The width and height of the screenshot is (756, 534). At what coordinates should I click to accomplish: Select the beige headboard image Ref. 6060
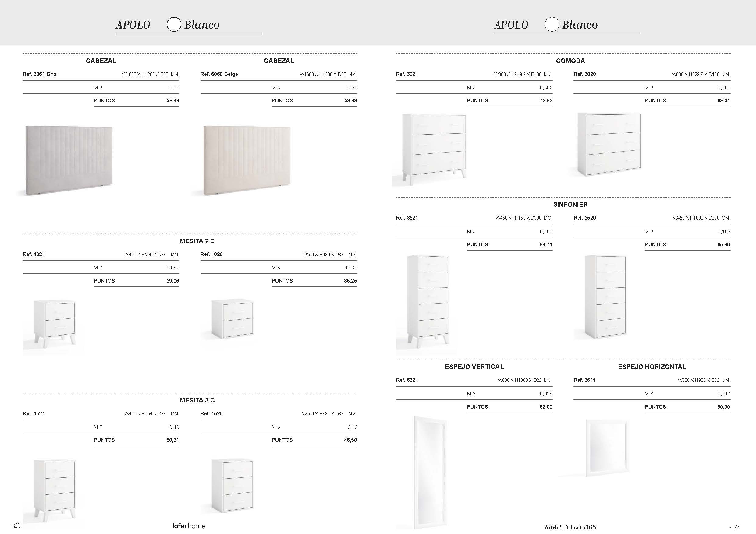(x=247, y=160)
